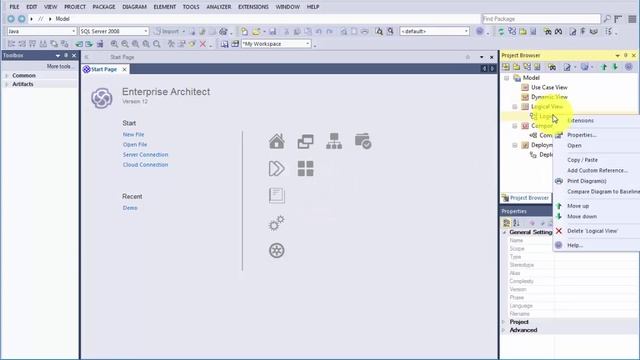Expand the Artifacts group in Toolbox
This screenshot has height=360, width=640.
click(7, 84)
